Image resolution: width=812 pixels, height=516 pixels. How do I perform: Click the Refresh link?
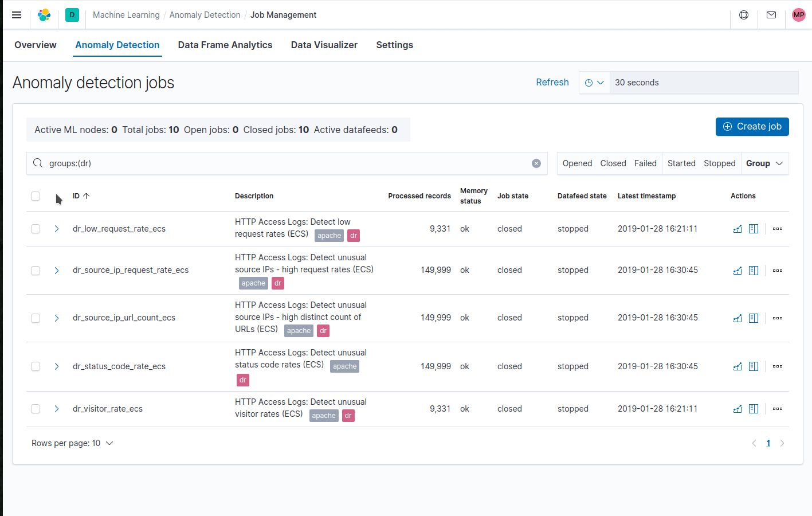(x=552, y=82)
